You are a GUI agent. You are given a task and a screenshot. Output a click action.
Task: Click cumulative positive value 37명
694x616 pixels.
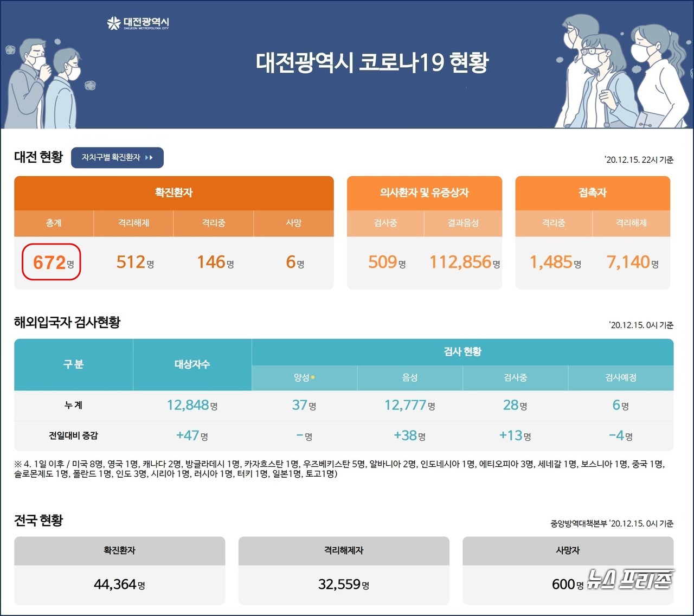304,405
